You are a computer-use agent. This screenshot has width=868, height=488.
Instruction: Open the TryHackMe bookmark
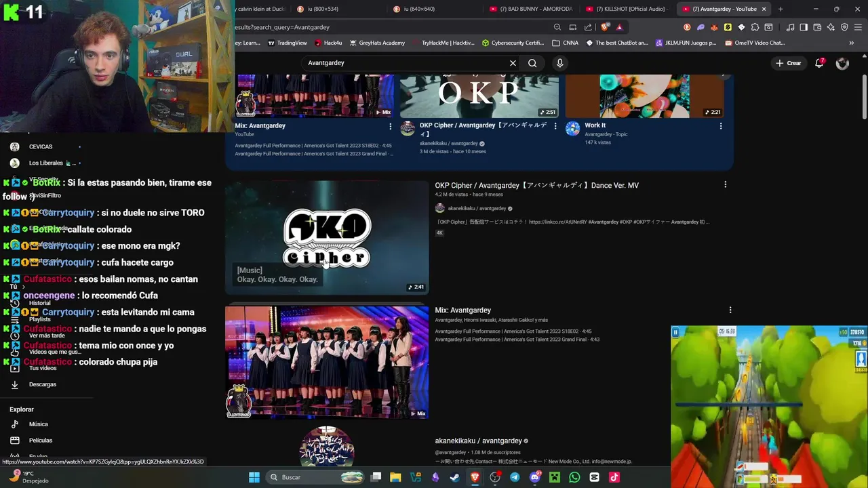point(442,43)
